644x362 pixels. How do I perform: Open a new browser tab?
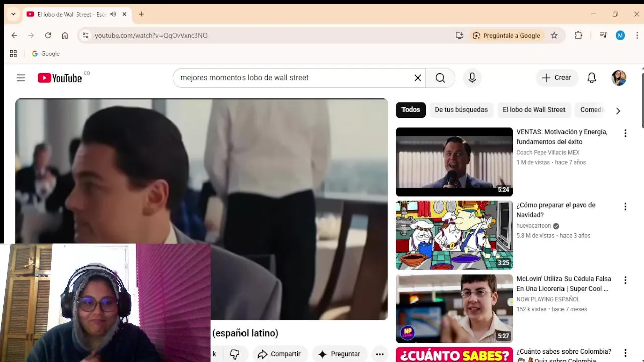(x=141, y=14)
